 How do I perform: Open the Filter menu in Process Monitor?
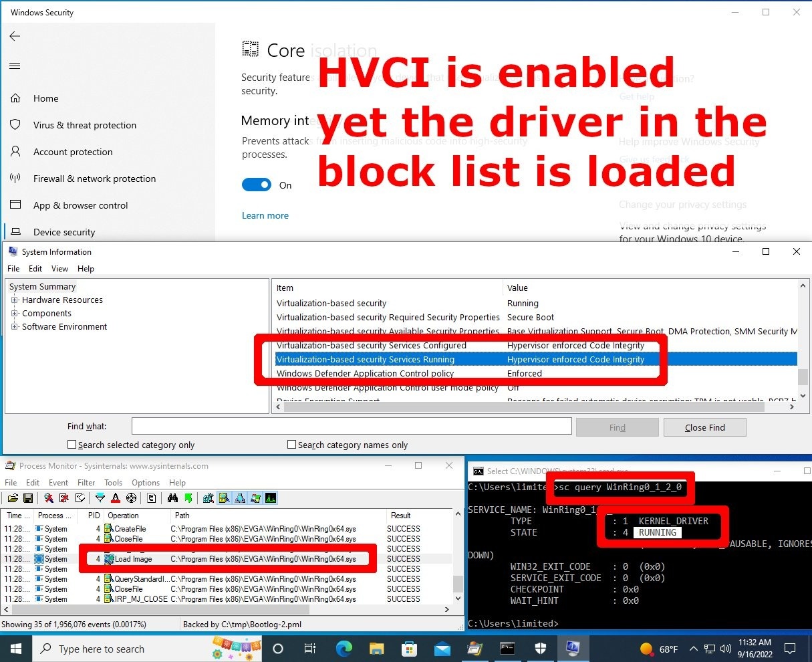tap(86, 482)
